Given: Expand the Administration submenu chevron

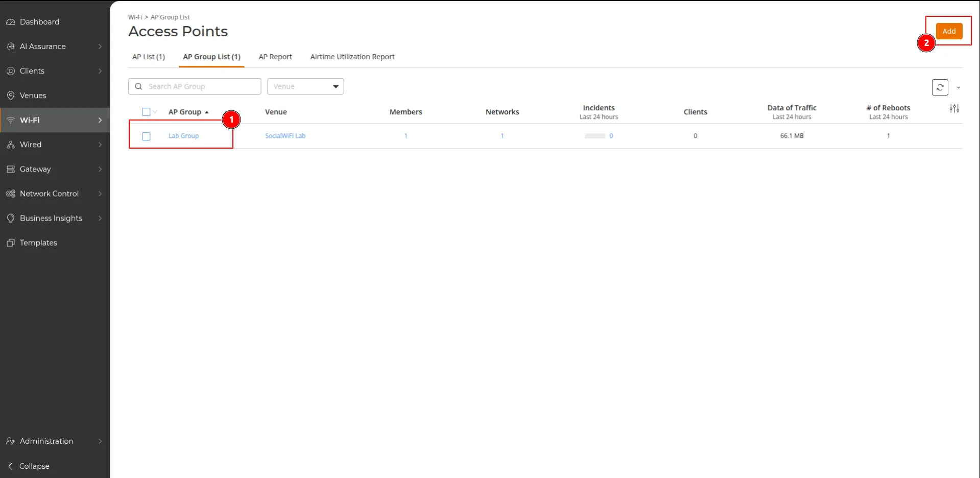Looking at the screenshot, I should coord(100,441).
